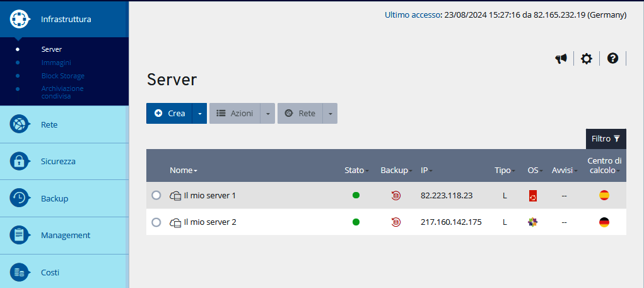
Task: Click the megaphone announcements icon
Action: coord(561,59)
